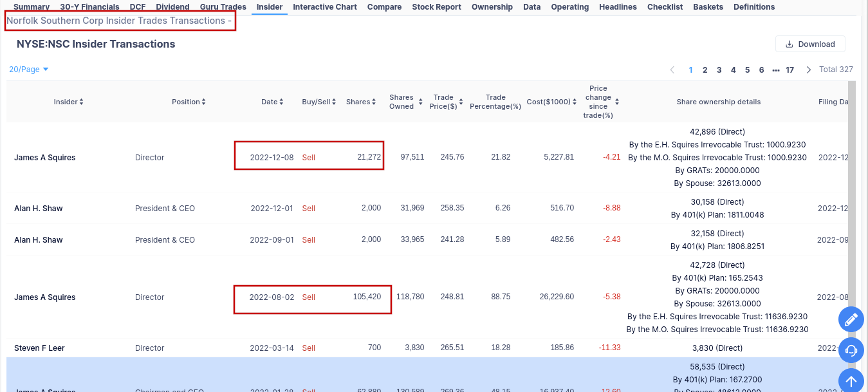Sort table by Buy/Sell column

coord(319,102)
